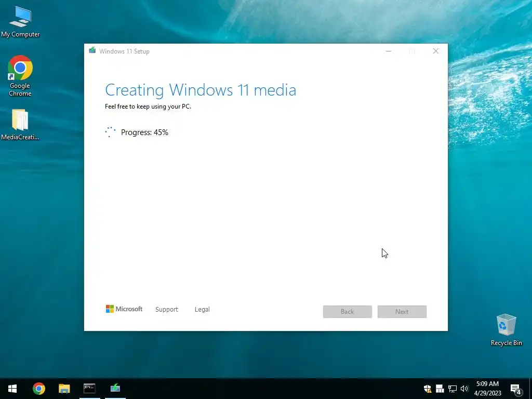The image size is (532, 399).
Task: Click the greyed-out Next button
Action: point(402,312)
